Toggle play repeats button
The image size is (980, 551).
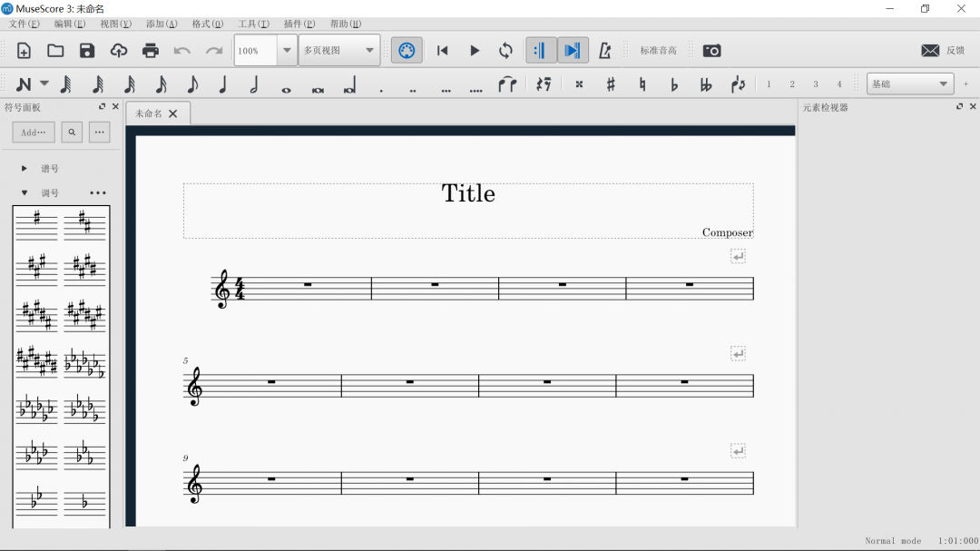(x=541, y=51)
